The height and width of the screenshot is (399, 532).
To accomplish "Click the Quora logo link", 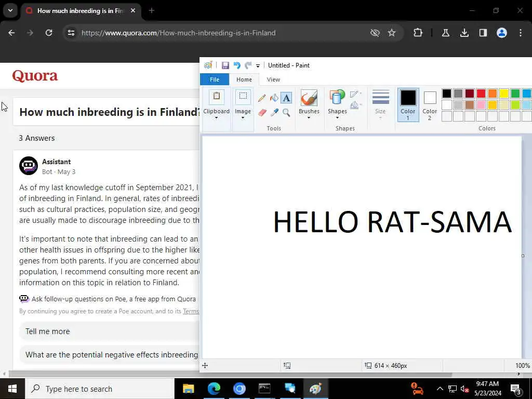I will click(35, 76).
